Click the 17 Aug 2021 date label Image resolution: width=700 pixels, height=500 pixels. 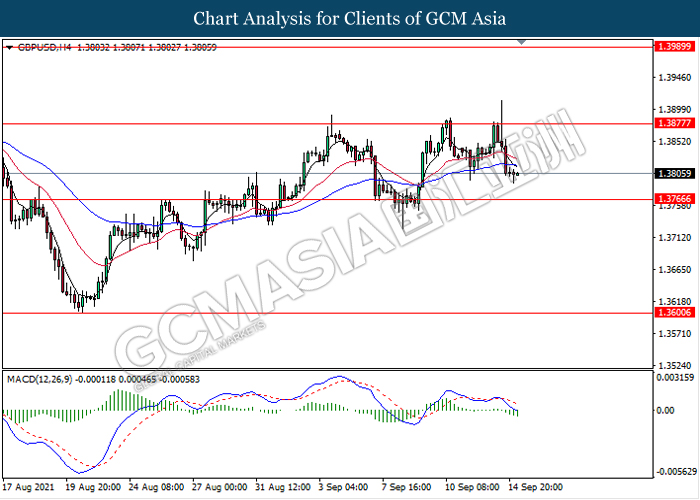[x=29, y=487]
